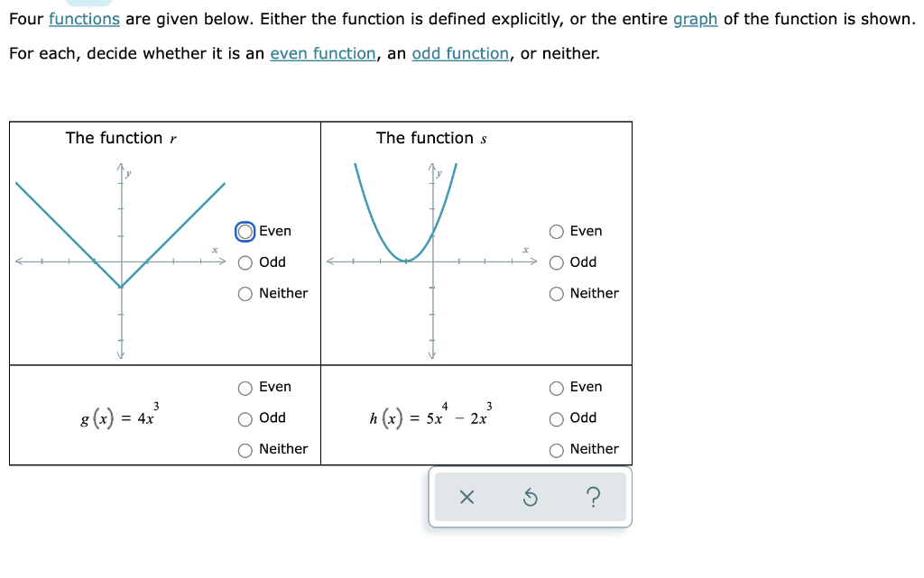Select Neither for the function s
This screenshot has width=924, height=578.
(556, 293)
